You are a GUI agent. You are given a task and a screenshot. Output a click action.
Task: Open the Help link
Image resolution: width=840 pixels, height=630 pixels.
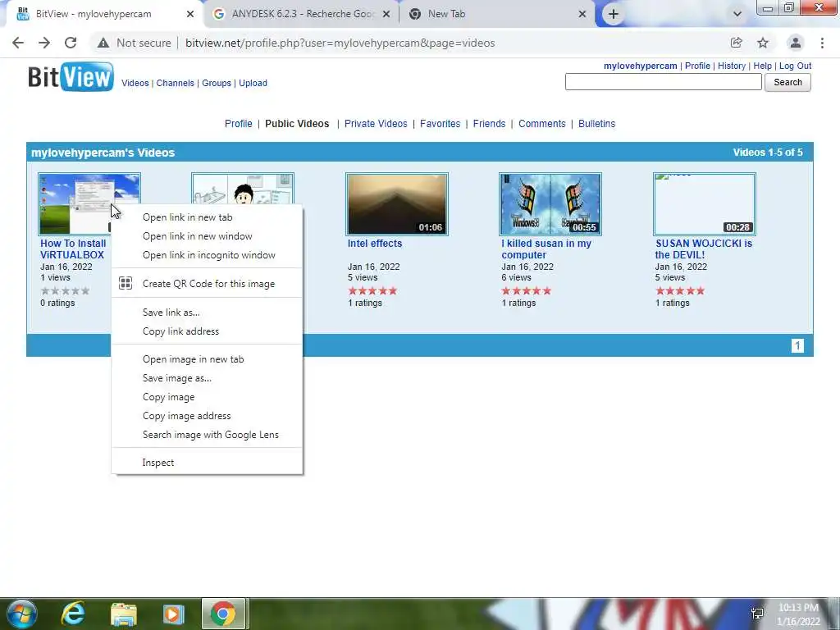tap(762, 66)
